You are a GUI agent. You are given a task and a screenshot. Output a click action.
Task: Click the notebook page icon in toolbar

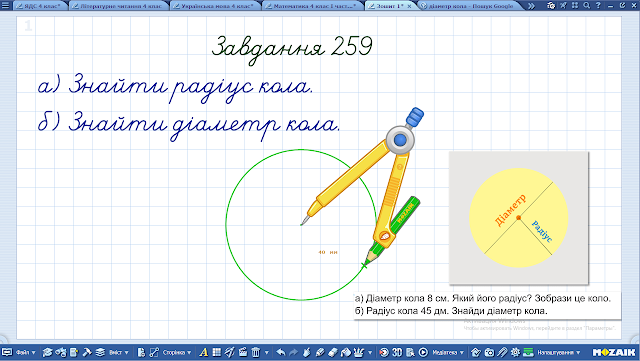pyautogui.click(x=74, y=352)
